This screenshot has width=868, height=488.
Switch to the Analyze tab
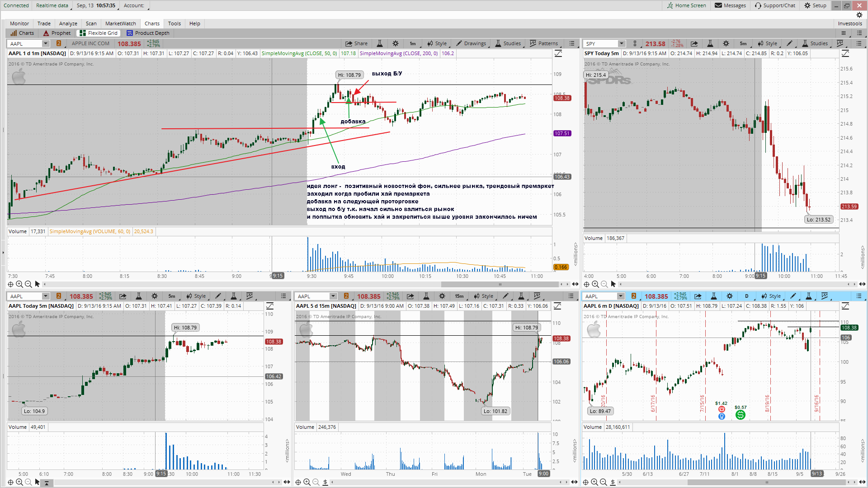coord(68,23)
